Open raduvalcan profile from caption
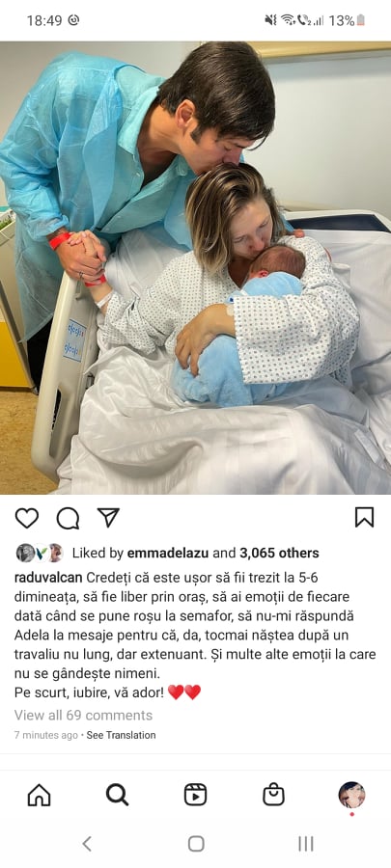 click(x=48, y=578)
